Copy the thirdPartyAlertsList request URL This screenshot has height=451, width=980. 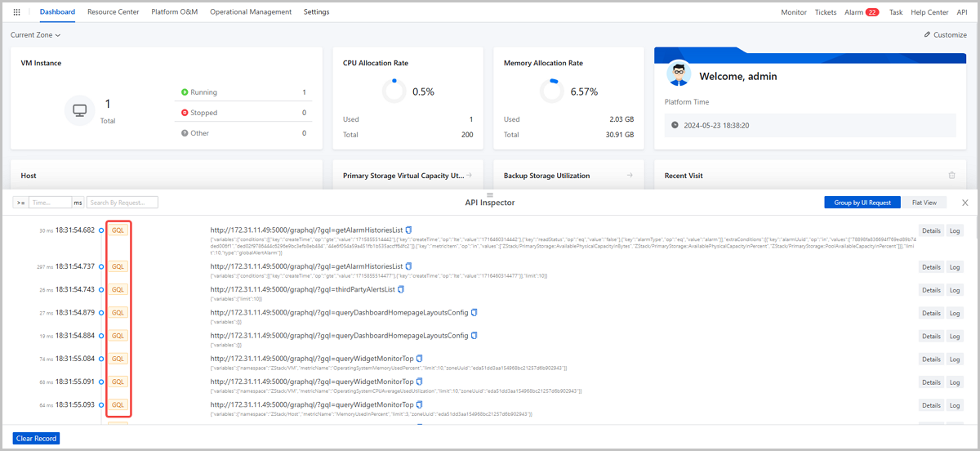pyautogui.click(x=401, y=289)
